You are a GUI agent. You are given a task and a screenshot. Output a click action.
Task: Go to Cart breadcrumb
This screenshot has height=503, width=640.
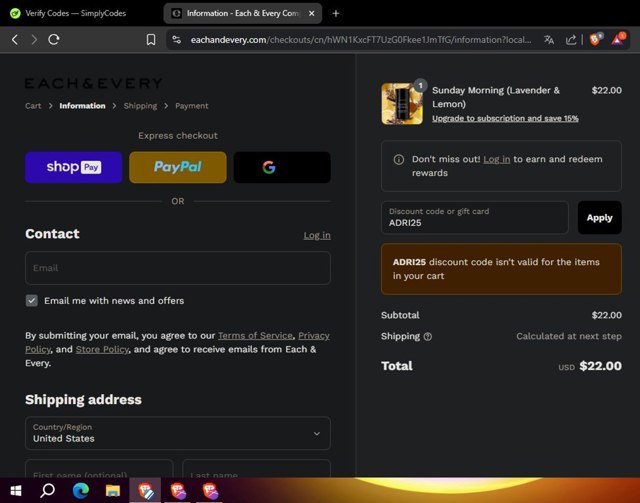coord(33,106)
